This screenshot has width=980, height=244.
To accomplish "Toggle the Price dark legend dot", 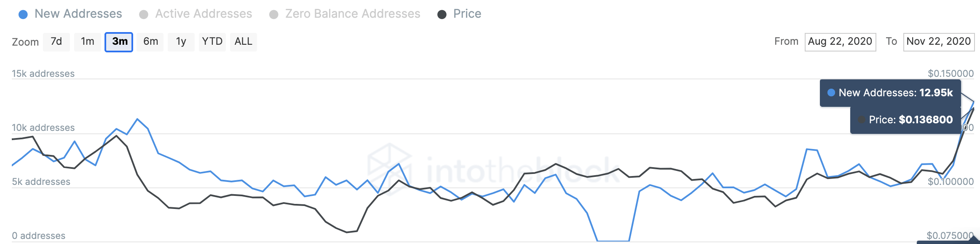I will [442, 14].
